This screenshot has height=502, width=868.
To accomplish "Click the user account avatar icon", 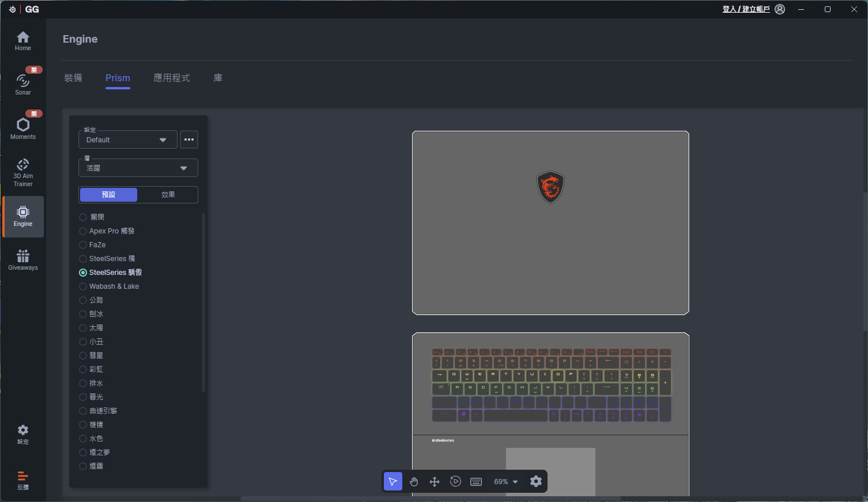I will tap(780, 9).
